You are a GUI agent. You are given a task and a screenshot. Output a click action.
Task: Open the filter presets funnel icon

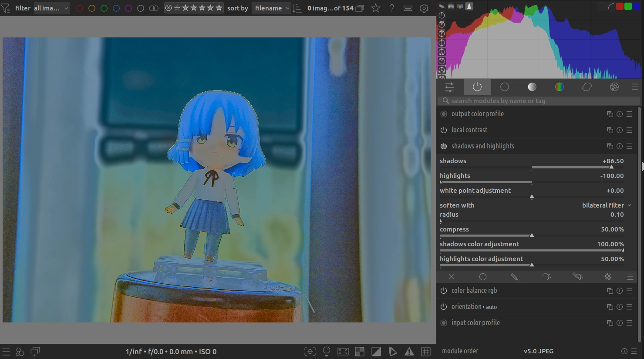point(5,8)
